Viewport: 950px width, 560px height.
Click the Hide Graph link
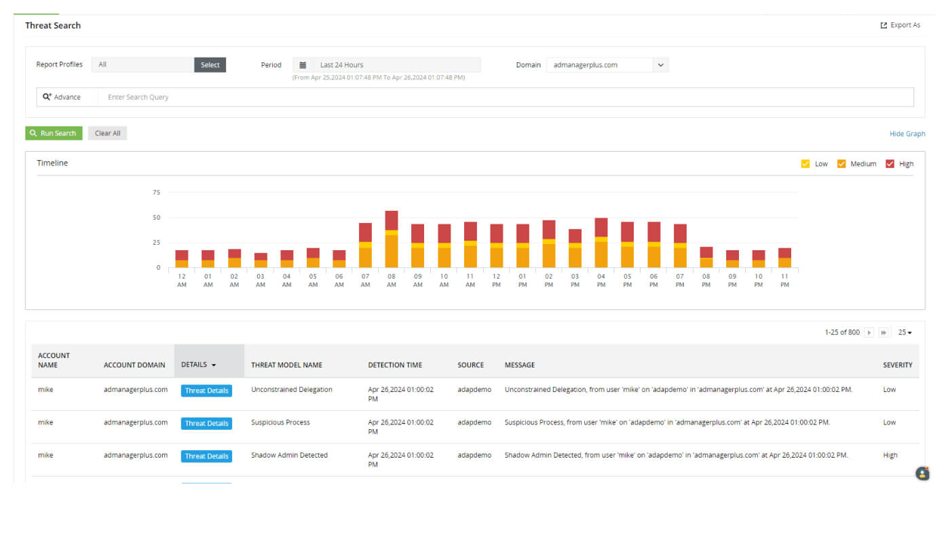click(907, 134)
